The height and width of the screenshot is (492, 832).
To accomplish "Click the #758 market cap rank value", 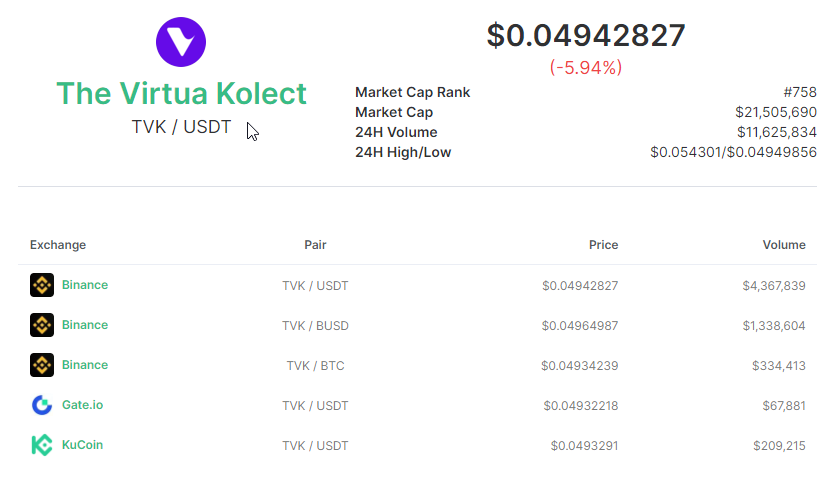I will click(x=800, y=92).
